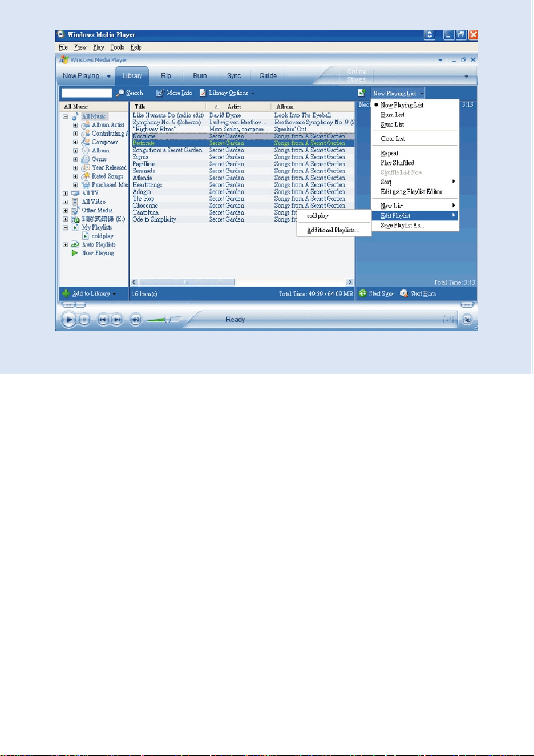This screenshot has width=534, height=756.
Task: Start playback with the Play button
Action: click(x=68, y=320)
